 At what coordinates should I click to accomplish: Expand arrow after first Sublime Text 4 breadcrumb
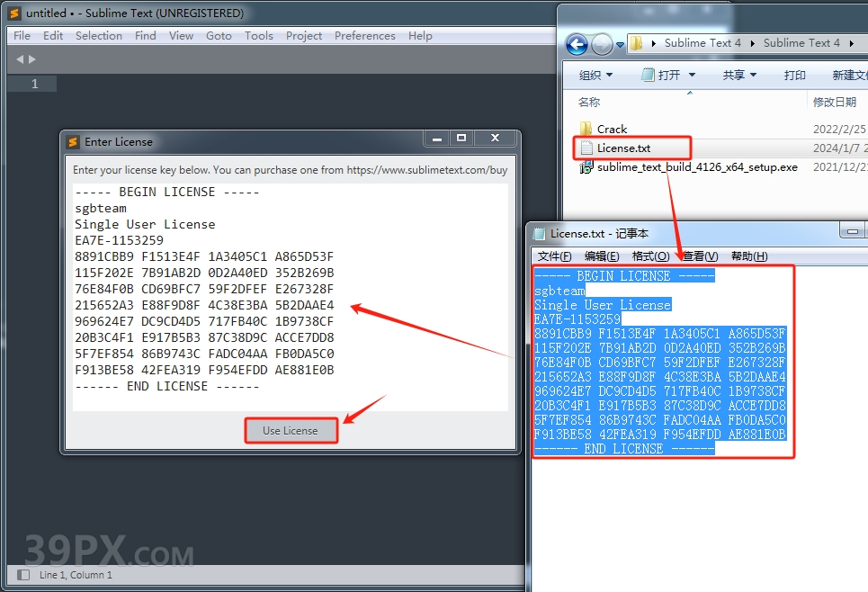click(x=752, y=43)
